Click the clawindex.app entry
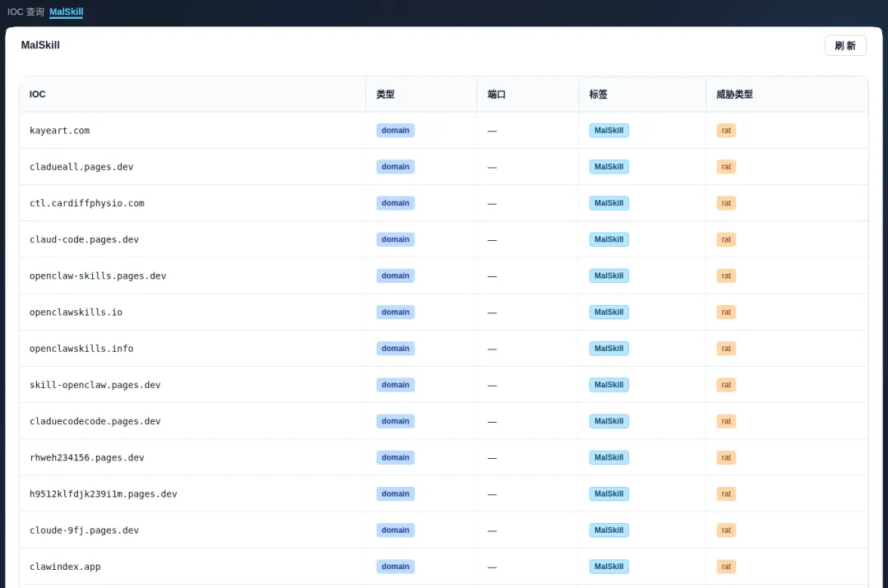888x588 pixels. [65, 566]
